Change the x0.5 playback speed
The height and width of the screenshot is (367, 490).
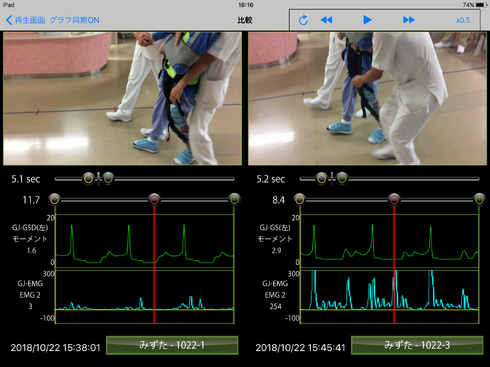463,20
